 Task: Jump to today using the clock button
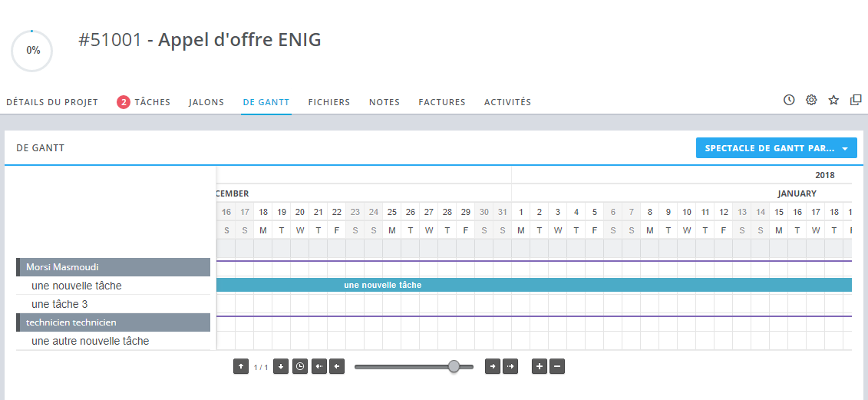300,367
